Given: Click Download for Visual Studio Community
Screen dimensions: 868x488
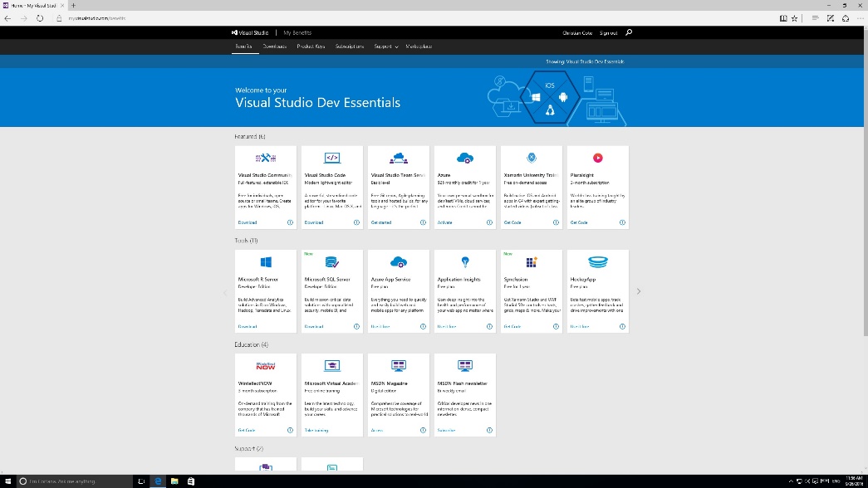Looking at the screenshot, I should pos(248,222).
